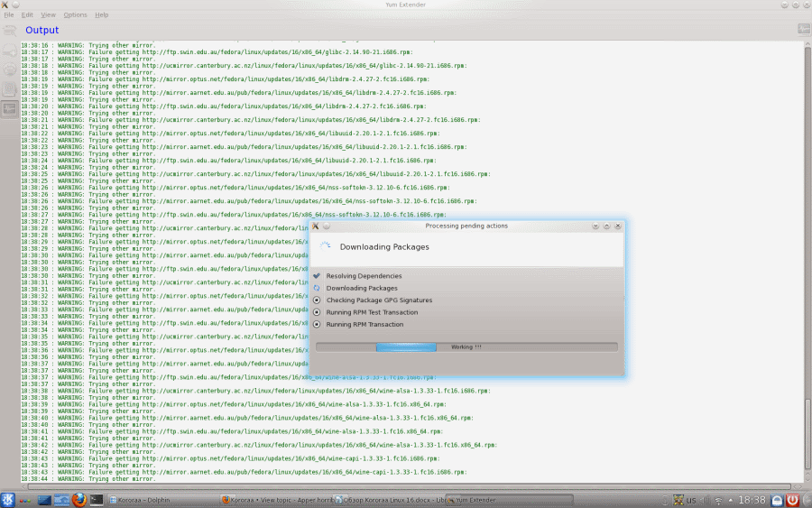Click log line for mirror.aarnet.edu.au wine-capi-1.3.33-1.fc16.i686.rpm
Image resolution: width=812 pixels, height=508 pixels.
[x=244, y=472]
